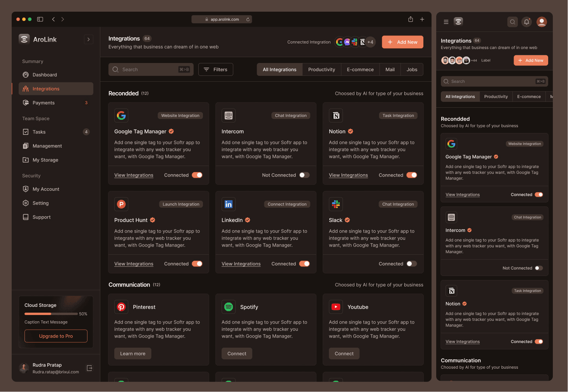Click the Setting gear icon in sidebar

pyautogui.click(x=26, y=203)
